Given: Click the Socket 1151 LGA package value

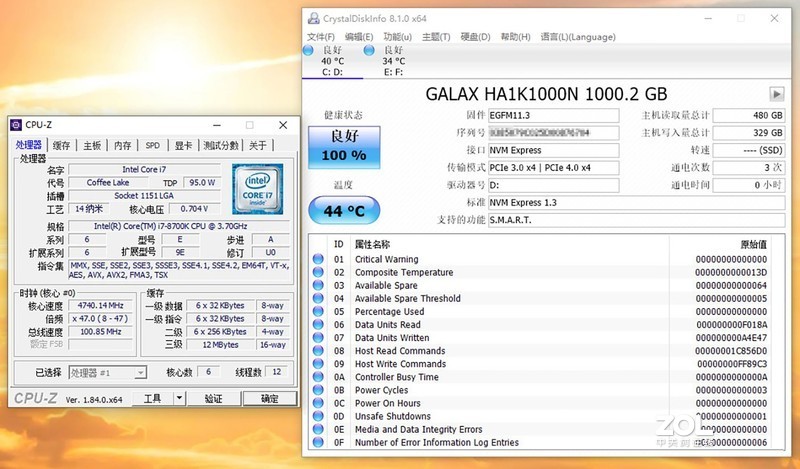Looking at the screenshot, I should [144, 195].
